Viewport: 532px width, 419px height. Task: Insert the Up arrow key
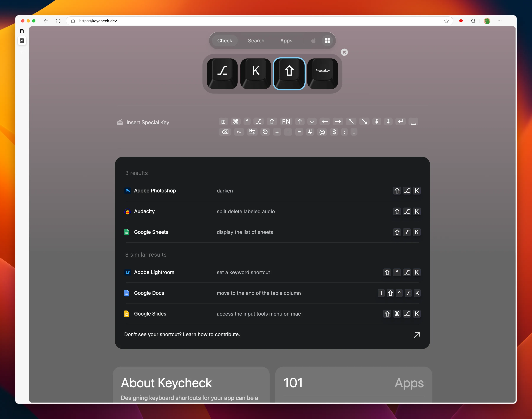click(300, 121)
